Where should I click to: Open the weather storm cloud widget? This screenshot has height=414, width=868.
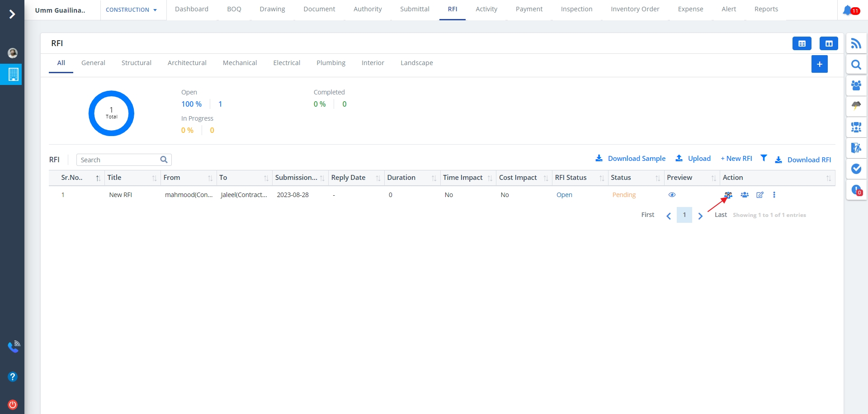click(856, 106)
